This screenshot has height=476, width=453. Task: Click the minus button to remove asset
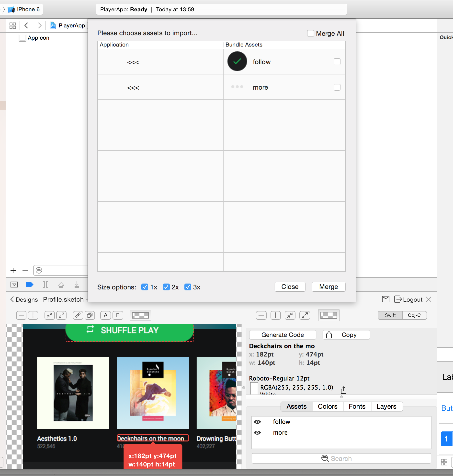coord(25,271)
